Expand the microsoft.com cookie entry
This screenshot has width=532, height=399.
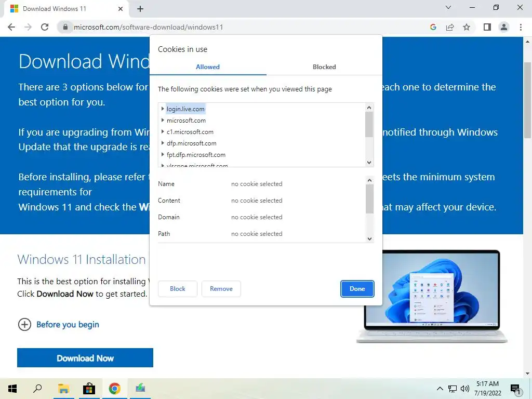[x=163, y=121]
